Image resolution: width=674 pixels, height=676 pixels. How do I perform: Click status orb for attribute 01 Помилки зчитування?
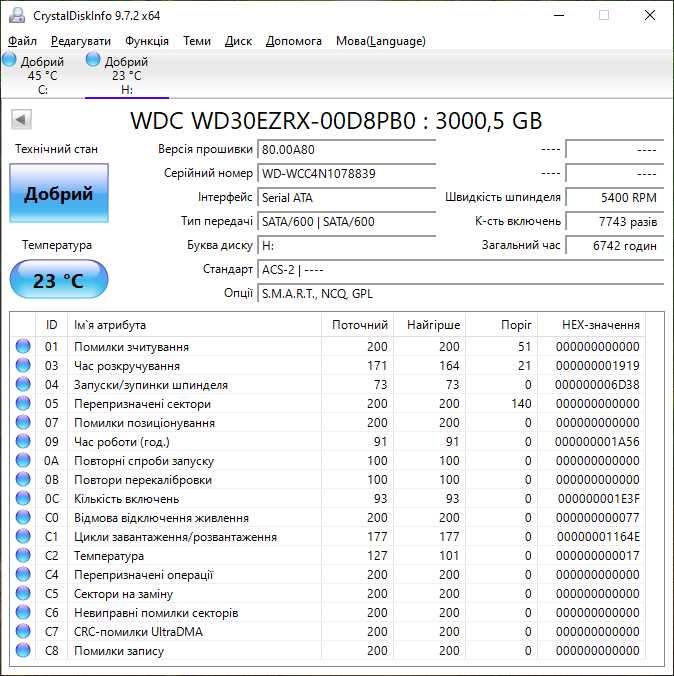[23, 346]
